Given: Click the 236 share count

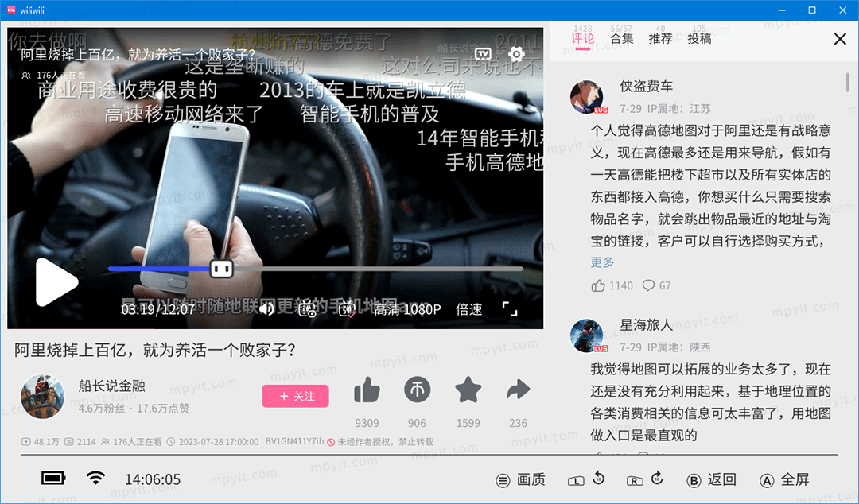Looking at the screenshot, I should point(519,423).
